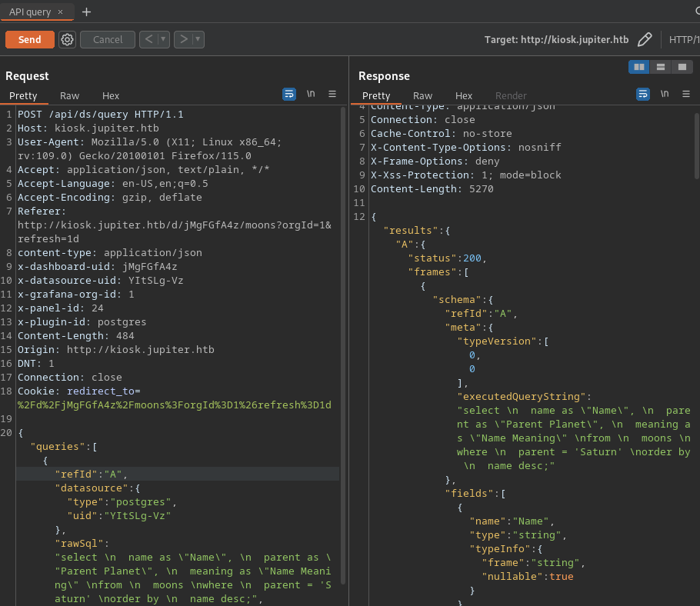Screen dimensions: 700x606
Task: Toggle non-printable characters in Response panel
Action: coord(665,94)
